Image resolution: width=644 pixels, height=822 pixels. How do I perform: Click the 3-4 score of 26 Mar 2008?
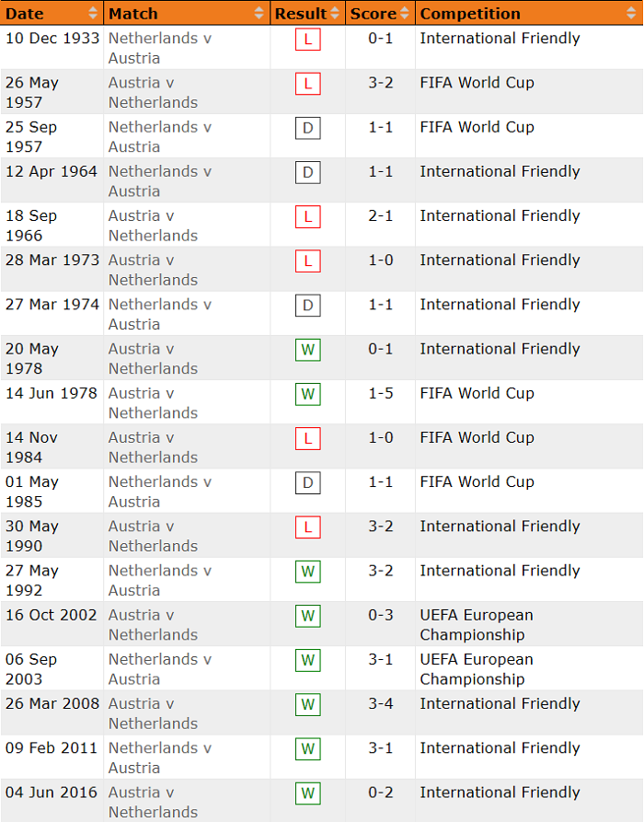[381, 703]
